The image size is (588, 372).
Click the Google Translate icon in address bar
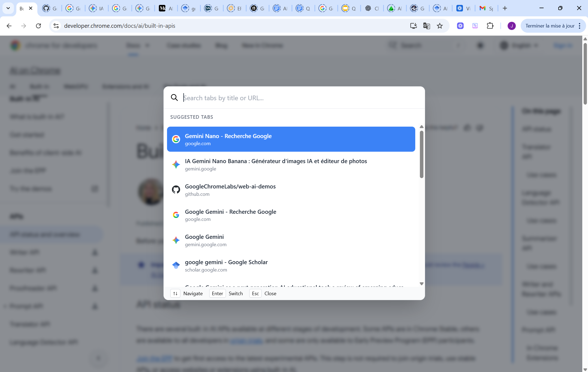pos(426,26)
